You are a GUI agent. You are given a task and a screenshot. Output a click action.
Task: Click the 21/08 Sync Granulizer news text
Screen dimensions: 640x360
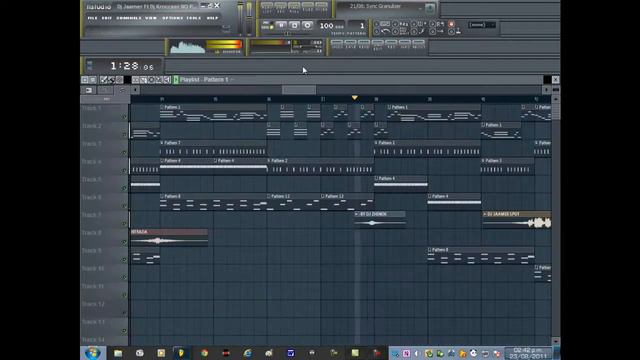click(x=376, y=6)
